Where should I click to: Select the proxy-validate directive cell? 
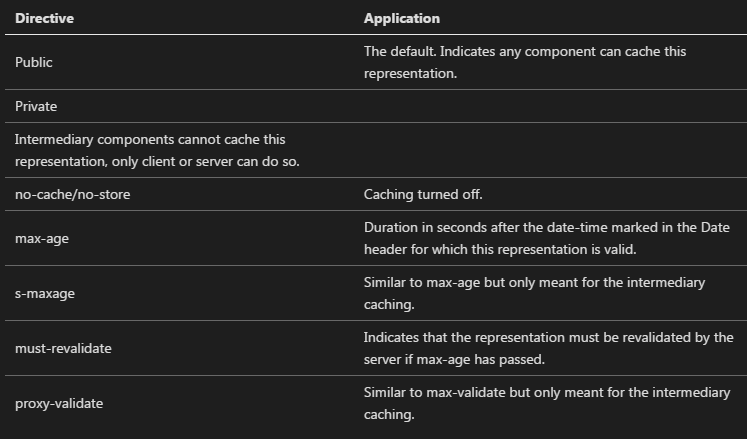point(59,403)
